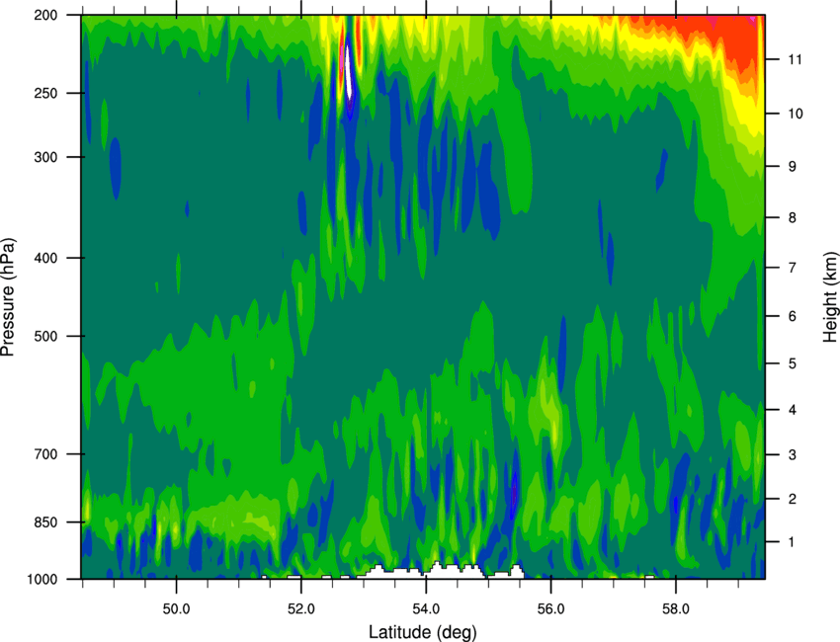Screen dimensions: 840x642
Task: Pick the 5 km height label
Action: pyautogui.click(x=792, y=364)
